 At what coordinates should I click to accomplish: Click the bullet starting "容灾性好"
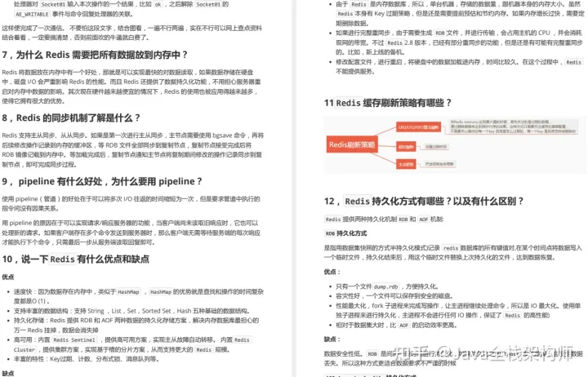(394, 296)
